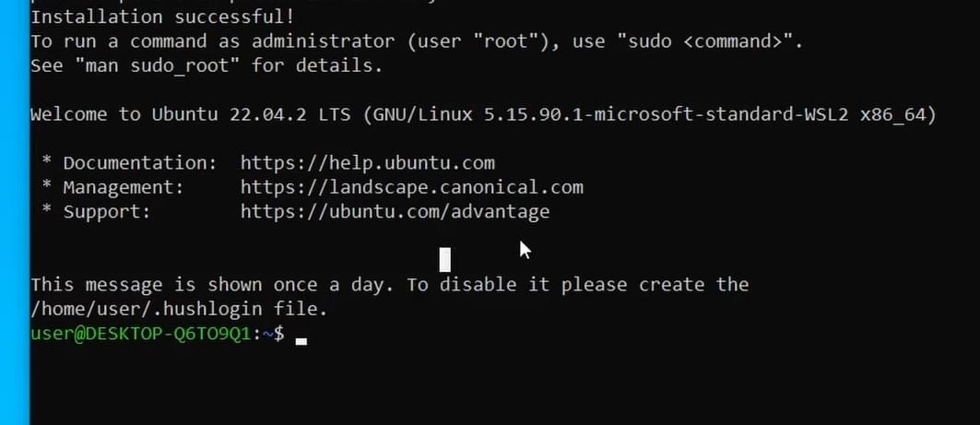Image resolution: width=980 pixels, height=425 pixels.
Task: Click the blue tilde in the prompt
Action: tap(267, 334)
